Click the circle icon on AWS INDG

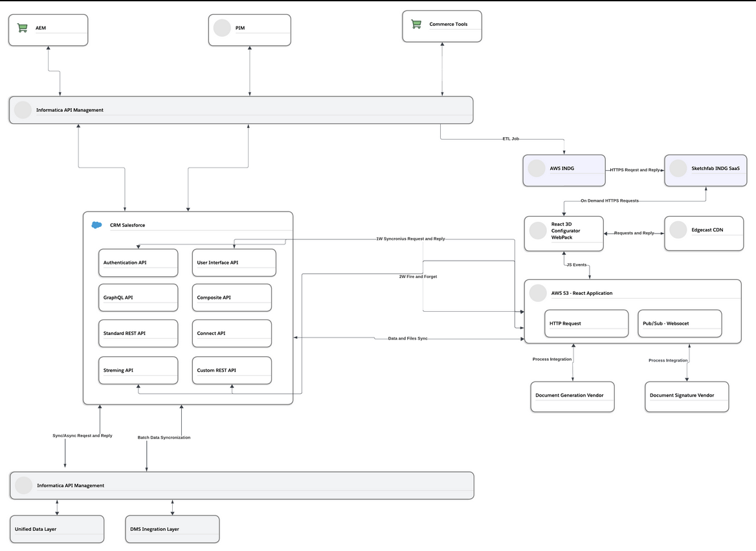coord(537,168)
